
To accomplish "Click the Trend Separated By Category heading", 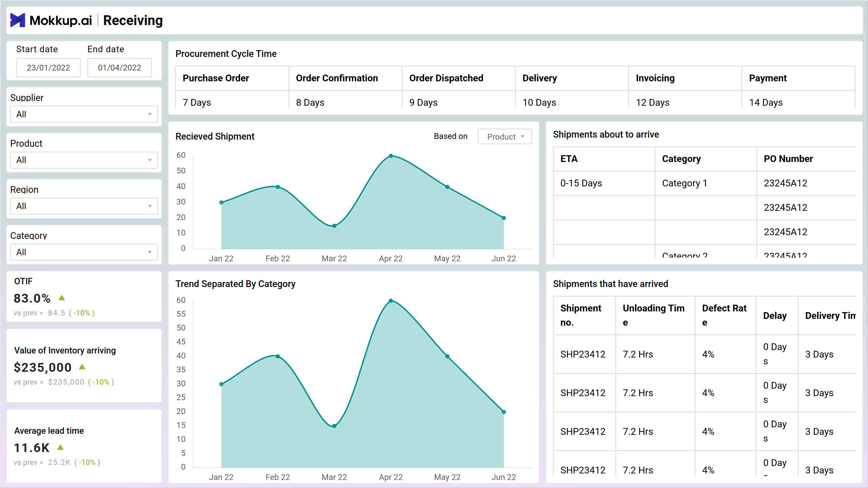I will 235,284.
